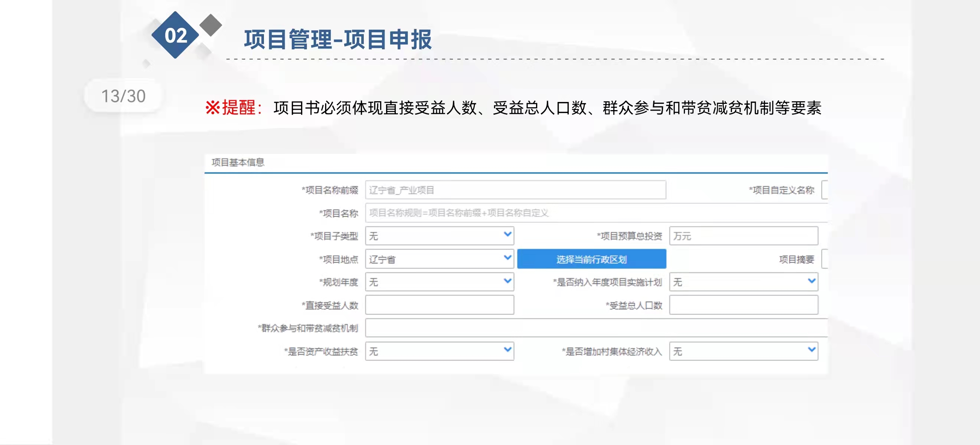Click the *规划年度 label

click(x=339, y=282)
